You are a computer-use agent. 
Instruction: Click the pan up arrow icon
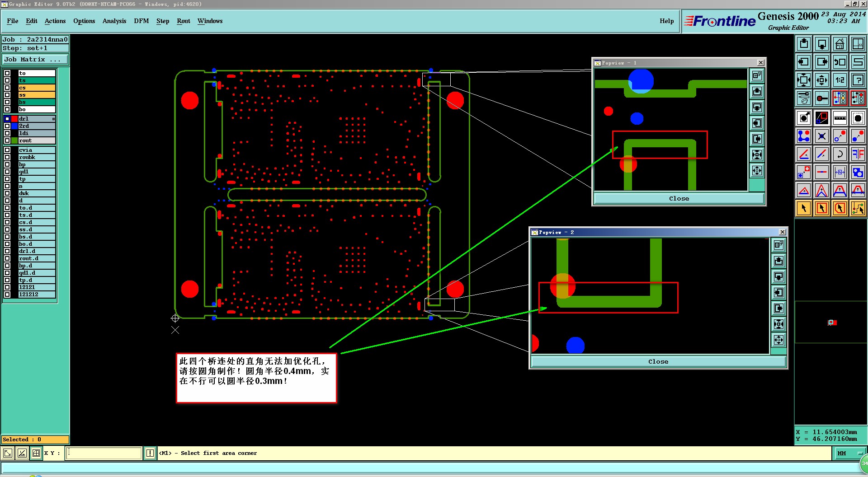pos(804,44)
